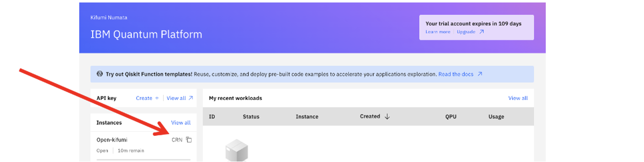This screenshot has width=644, height=162.
Task: Click the Status column header
Action: [251, 116]
